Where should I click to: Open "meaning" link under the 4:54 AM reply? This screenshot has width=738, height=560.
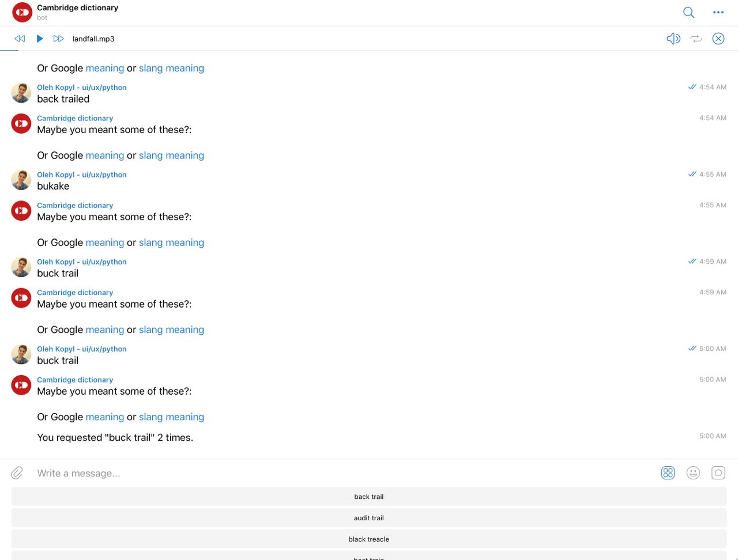tap(104, 155)
